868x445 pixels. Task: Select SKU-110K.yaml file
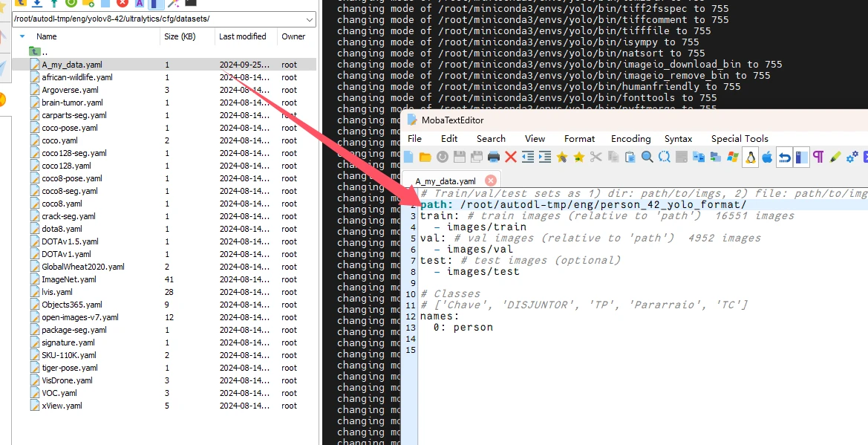point(68,356)
